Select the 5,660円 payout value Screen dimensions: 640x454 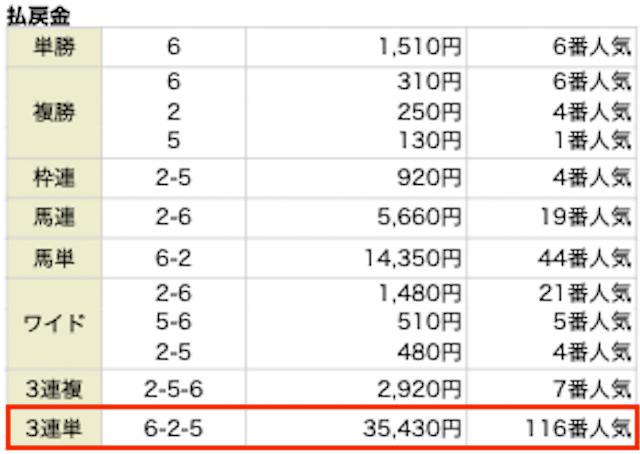coord(420,215)
